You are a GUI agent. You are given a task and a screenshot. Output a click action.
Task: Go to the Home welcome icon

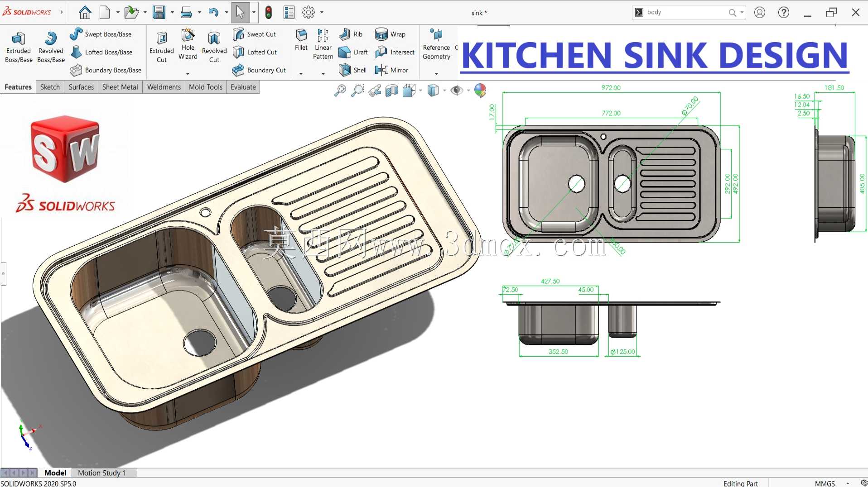[85, 12]
